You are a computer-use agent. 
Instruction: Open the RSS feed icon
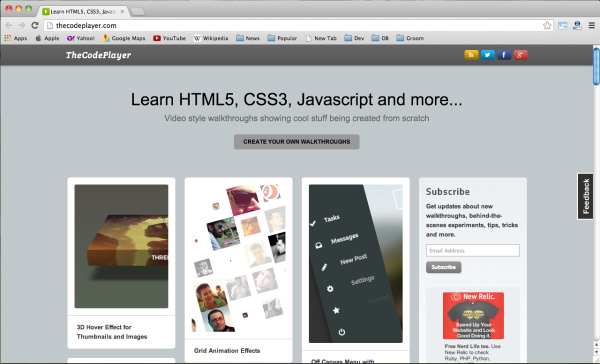471,55
